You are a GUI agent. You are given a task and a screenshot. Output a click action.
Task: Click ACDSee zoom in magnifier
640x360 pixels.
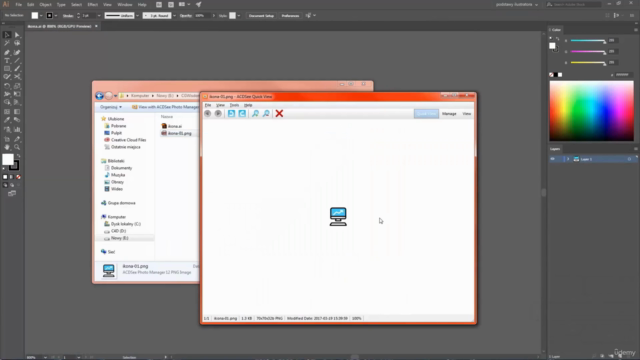pos(255,113)
